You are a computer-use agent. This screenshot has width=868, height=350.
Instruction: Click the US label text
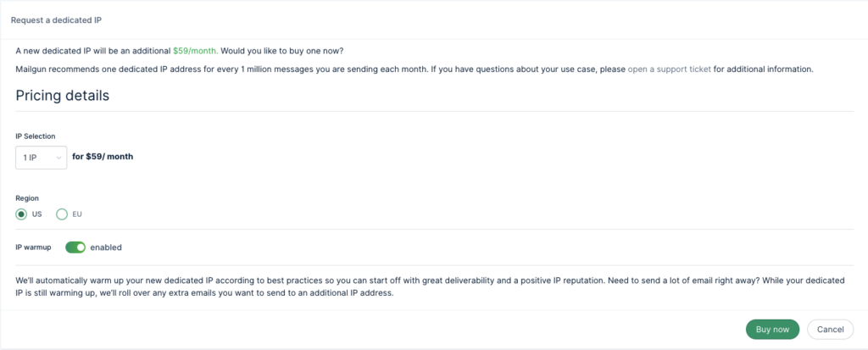pos(37,214)
